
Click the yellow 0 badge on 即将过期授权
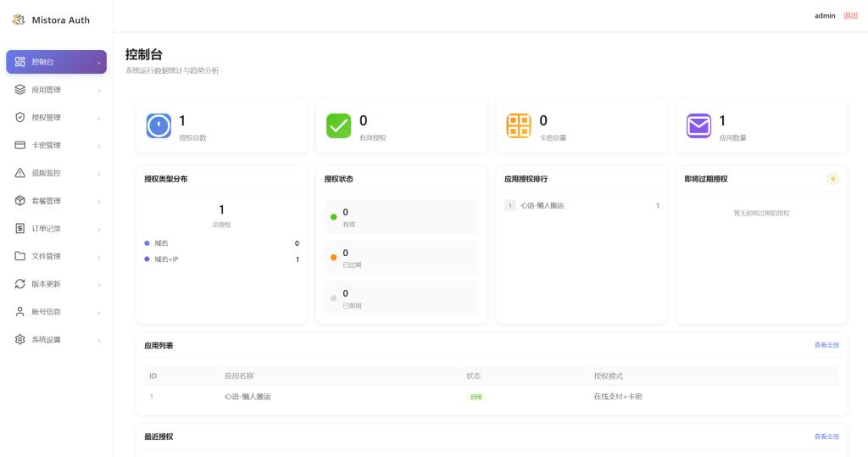tap(832, 179)
